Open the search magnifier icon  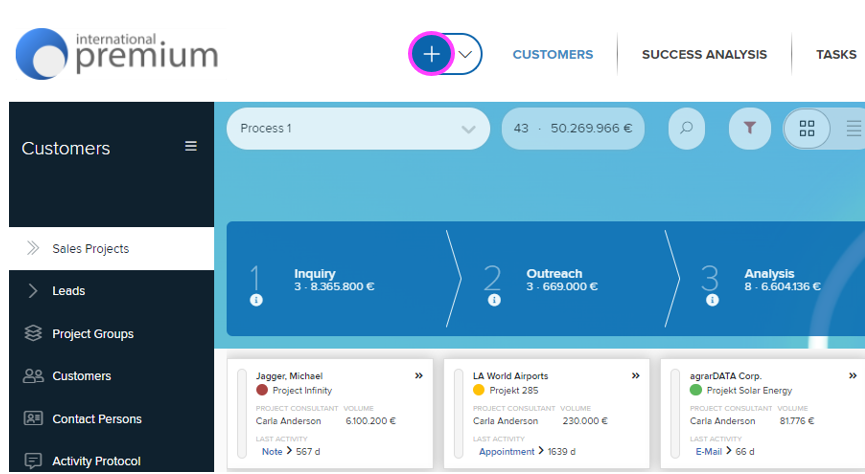(686, 129)
